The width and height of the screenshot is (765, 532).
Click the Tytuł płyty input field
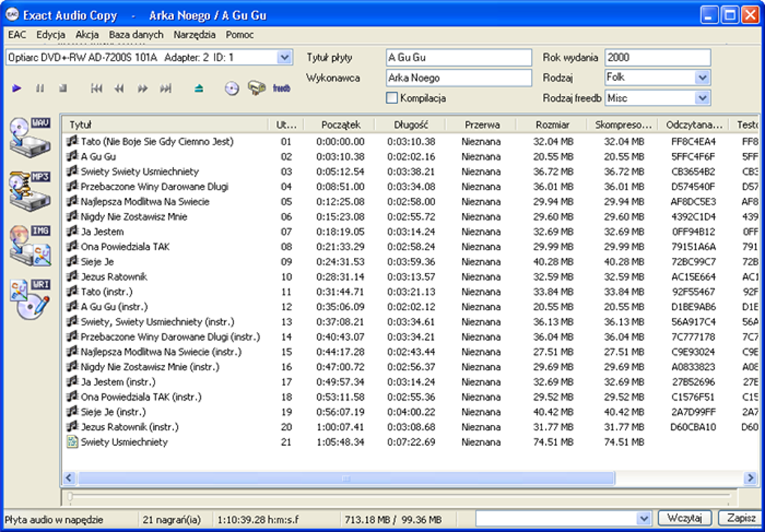[x=458, y=58]
